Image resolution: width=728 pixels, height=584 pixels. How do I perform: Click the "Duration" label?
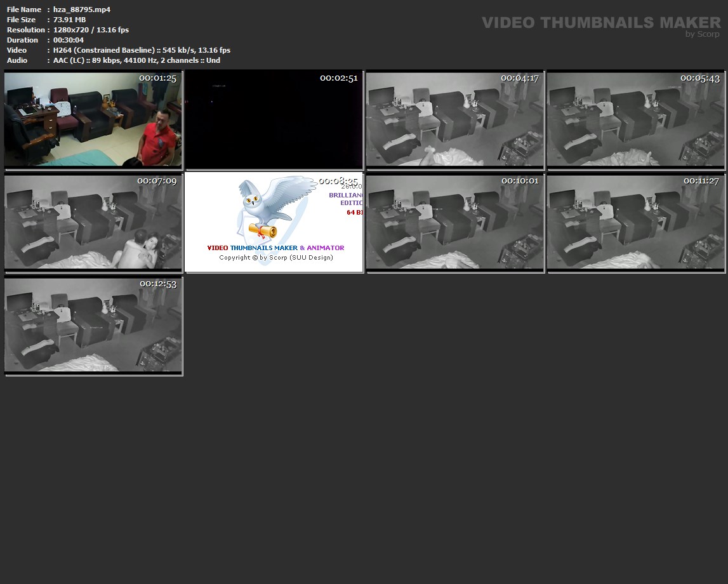22,40
